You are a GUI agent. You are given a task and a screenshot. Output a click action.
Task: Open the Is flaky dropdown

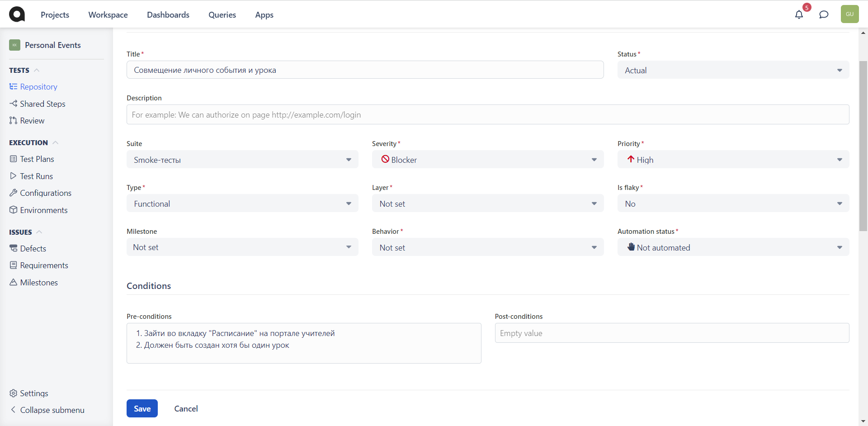click(x=733, y=204)
